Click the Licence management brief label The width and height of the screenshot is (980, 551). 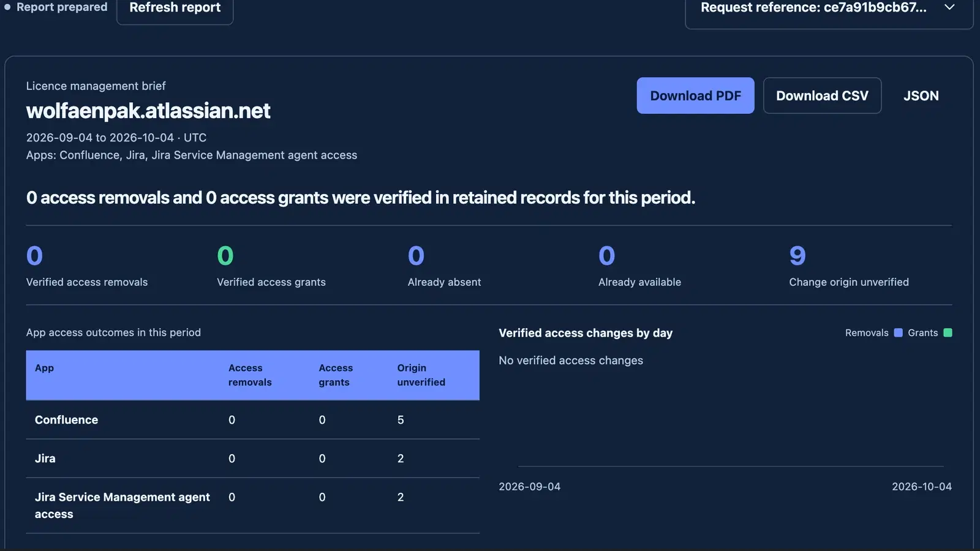pyautogui.click(x=96, y=86)
